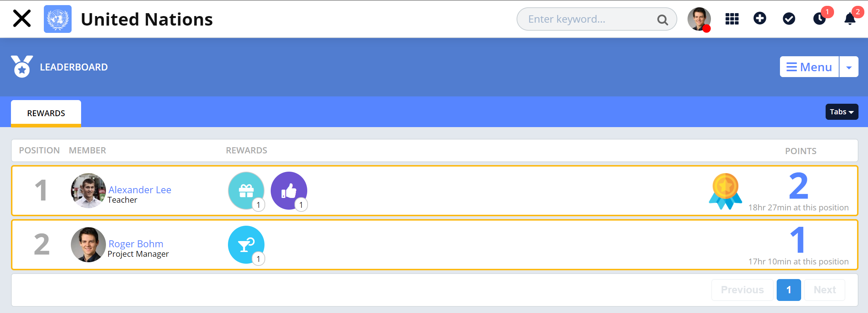The height and width of the screenshot is (313, 868).
Task: Open the notifications bell icon
Action: pos(850,19)
